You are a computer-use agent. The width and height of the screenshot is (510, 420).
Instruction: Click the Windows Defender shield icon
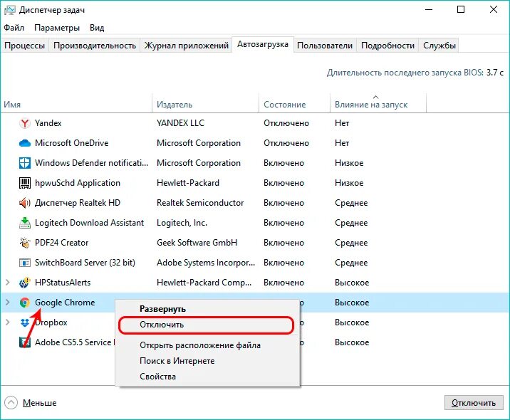[x=25, y=163]
